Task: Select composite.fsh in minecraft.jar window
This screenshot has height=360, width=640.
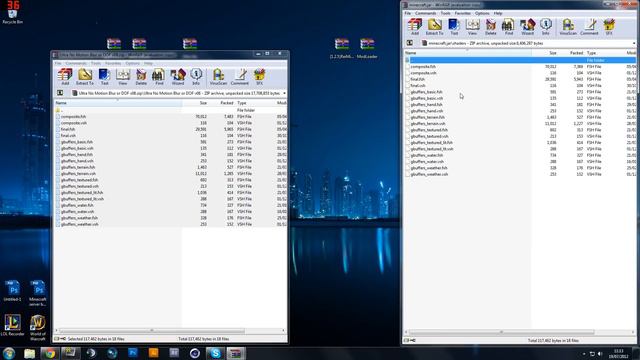Action: (423, 67)
